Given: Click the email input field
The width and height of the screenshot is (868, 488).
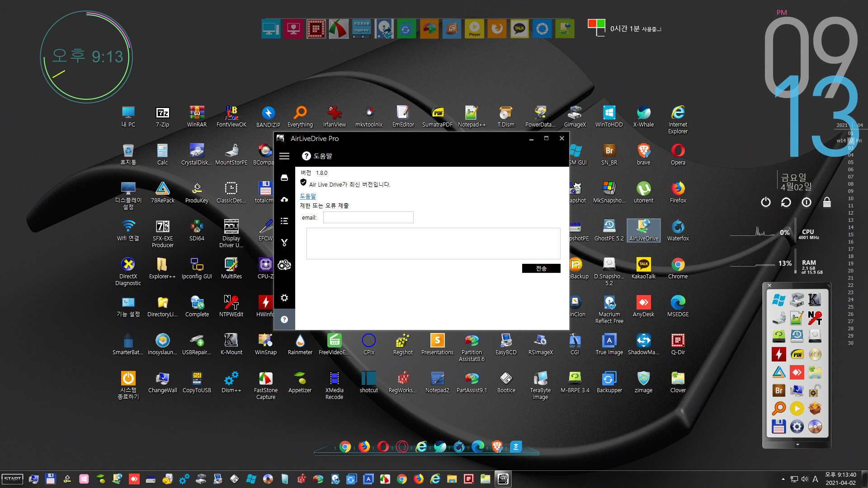Looking at the screenshot, I should tap(368, 217).
